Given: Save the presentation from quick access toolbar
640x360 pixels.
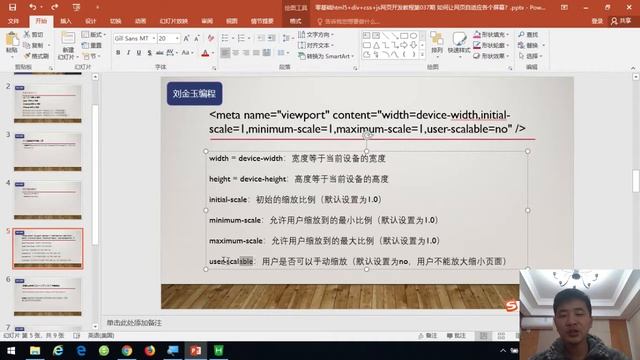Looking at the screenshot, I should (12, 7).
